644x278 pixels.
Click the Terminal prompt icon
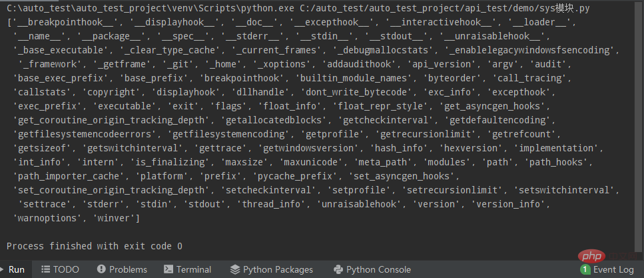(168, 269)
